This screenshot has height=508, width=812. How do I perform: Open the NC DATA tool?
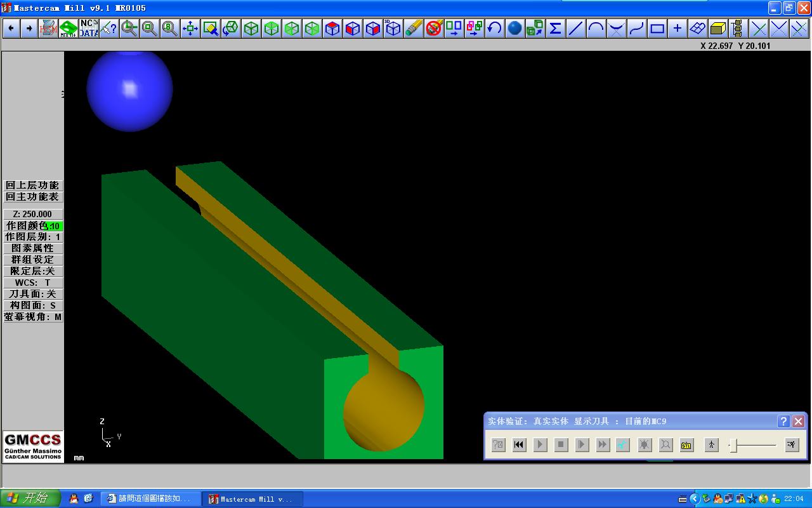89,28
